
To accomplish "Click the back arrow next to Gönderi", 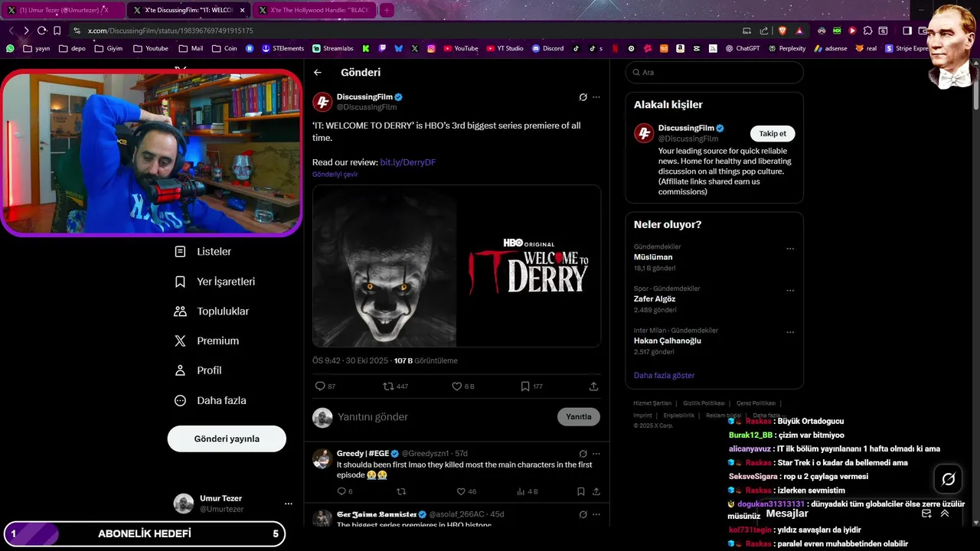I will point(318,73).
